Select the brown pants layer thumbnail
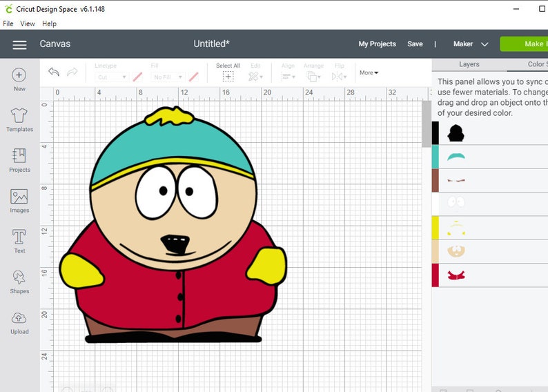This screenshot has width=548, height=392. point(456,181)
